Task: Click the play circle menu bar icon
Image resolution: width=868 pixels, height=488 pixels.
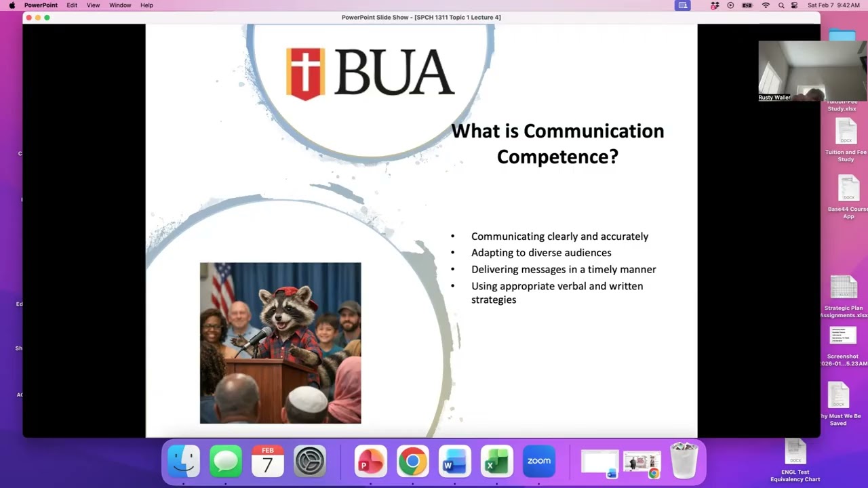Action: pos(730,5)
